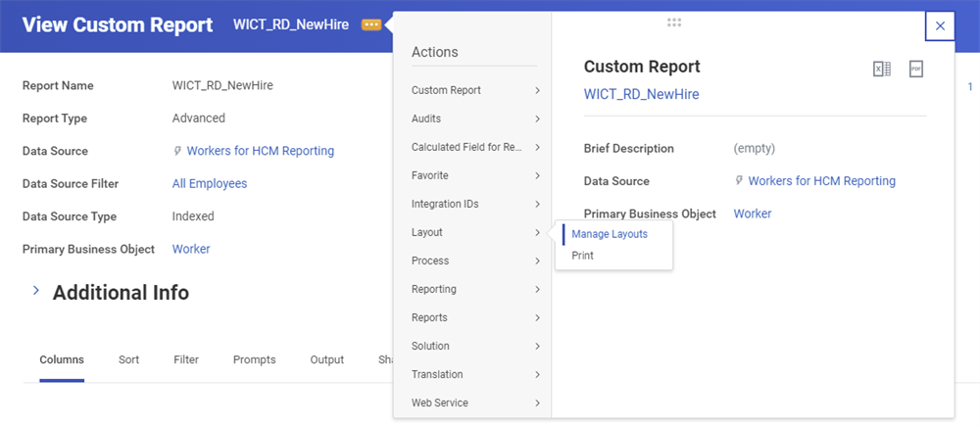Open Layout in Actions menu
This screenshot has height=428, width=980.
coord(427,232)
